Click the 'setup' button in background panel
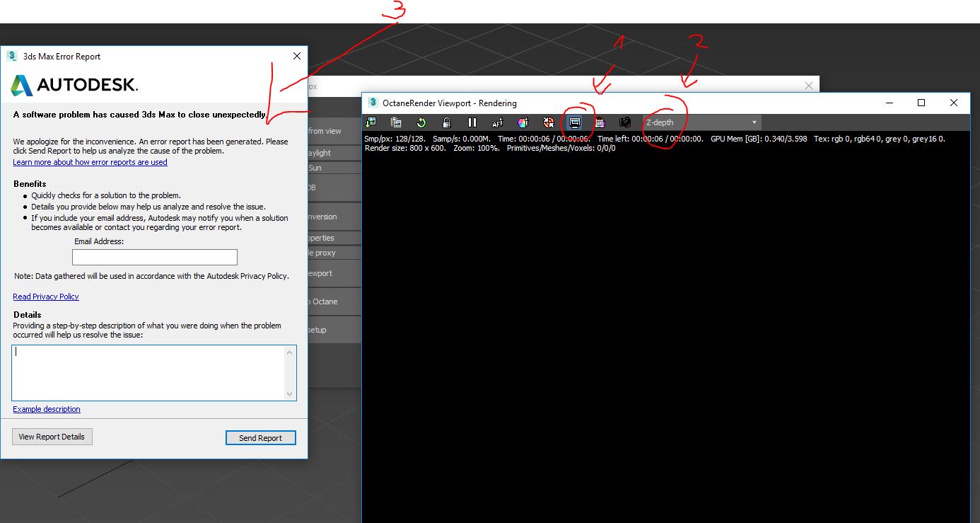The image size is (980, 523). pos(334,330)
